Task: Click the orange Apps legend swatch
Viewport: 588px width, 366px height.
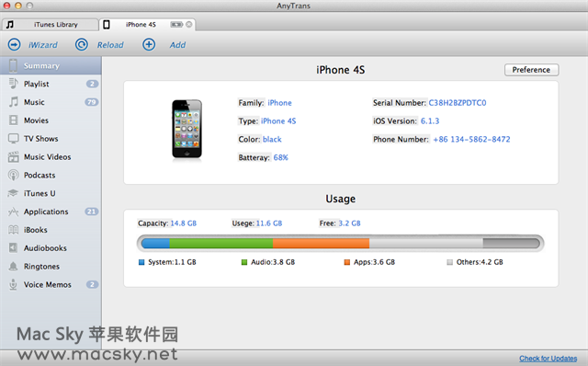Action: tap(347, 262)
